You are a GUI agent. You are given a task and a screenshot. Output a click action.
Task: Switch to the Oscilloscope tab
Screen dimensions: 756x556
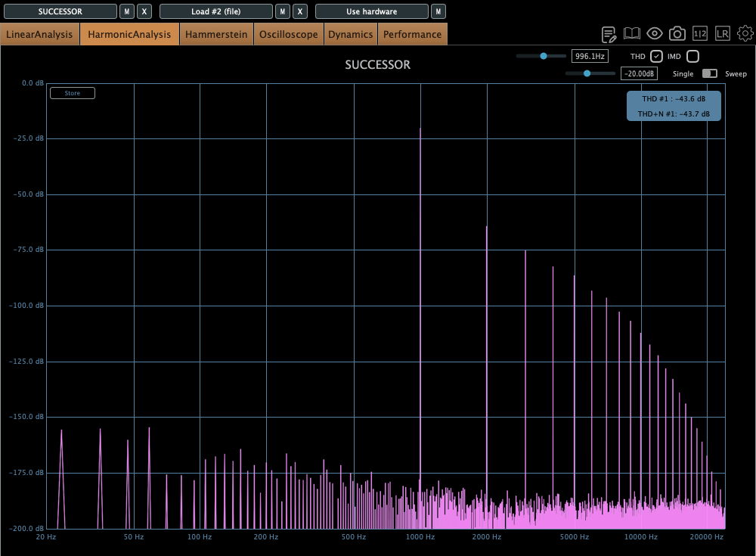coord(288,34)
